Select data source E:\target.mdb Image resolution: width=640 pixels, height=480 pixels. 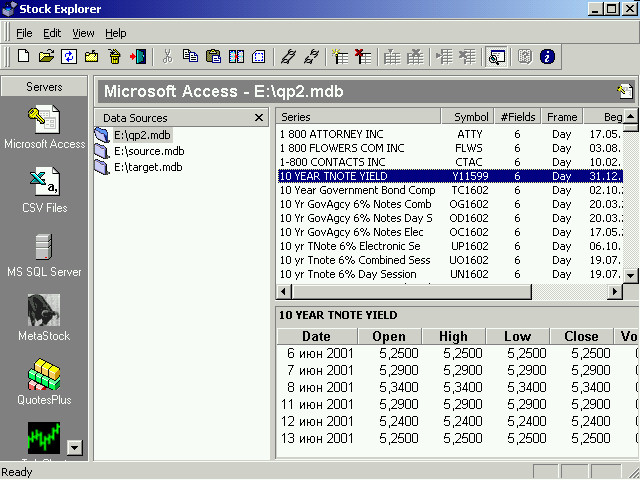[148, 167]
